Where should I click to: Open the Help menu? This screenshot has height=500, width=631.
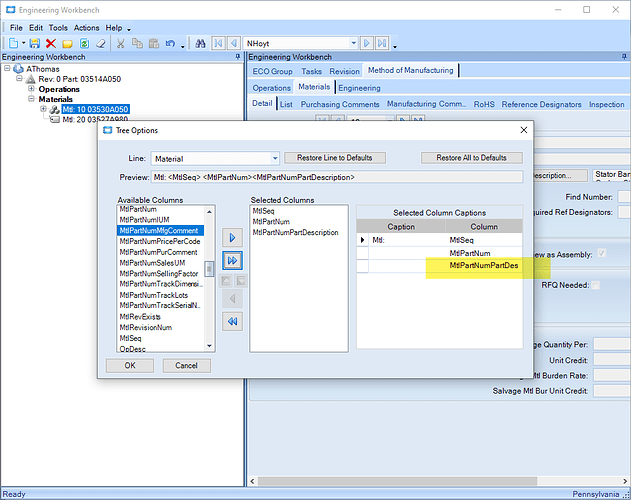[x=114, y=28]
